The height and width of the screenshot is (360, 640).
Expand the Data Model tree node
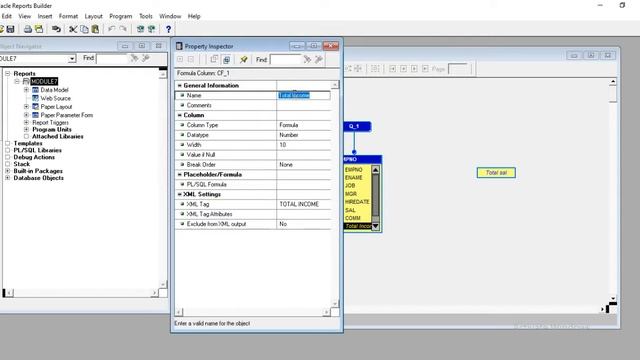26,90
